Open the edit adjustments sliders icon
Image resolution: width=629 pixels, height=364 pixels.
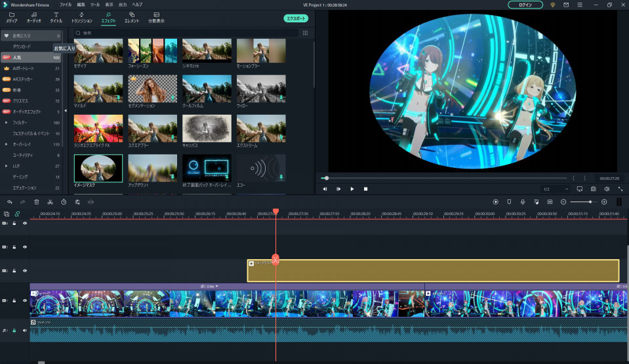(77, 202)
